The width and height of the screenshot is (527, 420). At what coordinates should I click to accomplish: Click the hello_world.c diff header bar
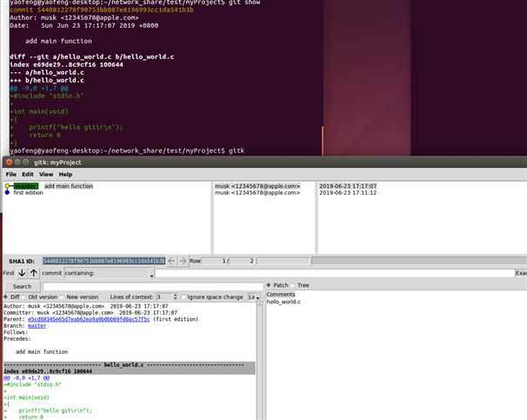pyautogui.click(x=130, y=365)
